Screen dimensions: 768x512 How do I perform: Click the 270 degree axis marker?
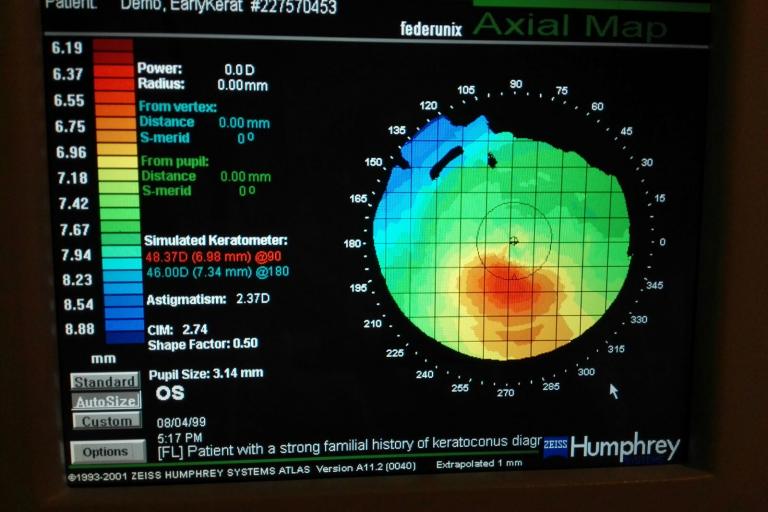pyautogui.click(x=505, y=392)
